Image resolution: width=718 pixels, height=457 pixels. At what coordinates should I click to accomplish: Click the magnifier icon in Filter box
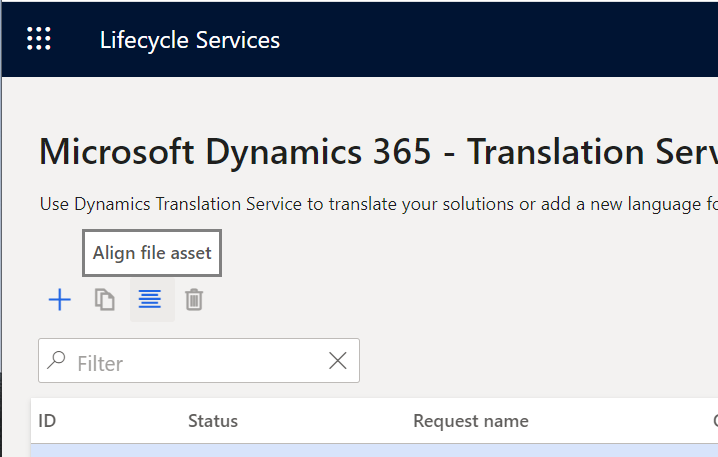point(56,360)
